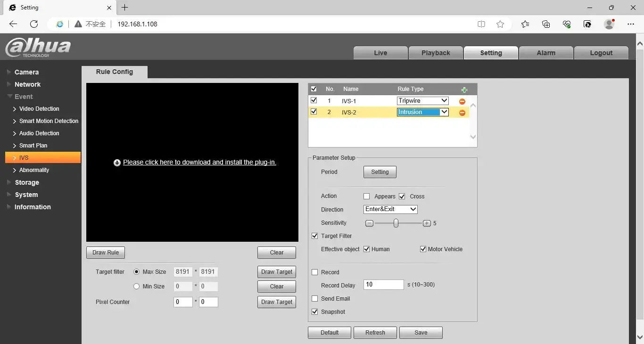Click the not-secure warning icon
The image size is (644, 344).
click(78, 24)
